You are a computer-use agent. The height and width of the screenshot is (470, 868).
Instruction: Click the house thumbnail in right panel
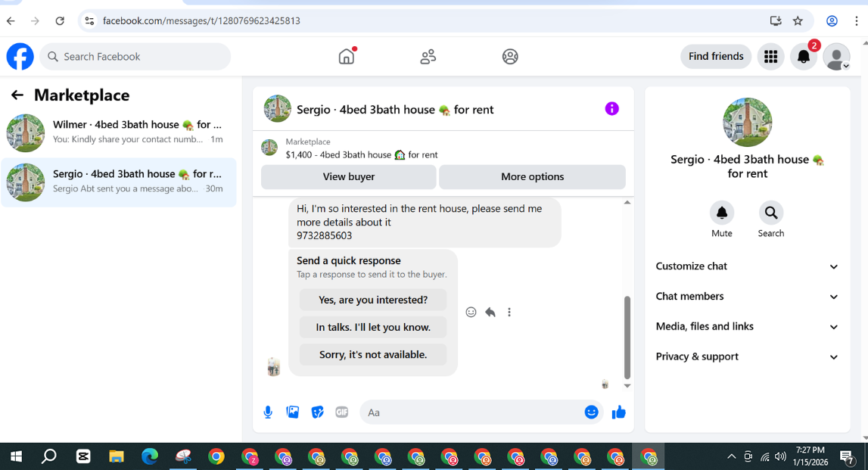click(748, 123)
